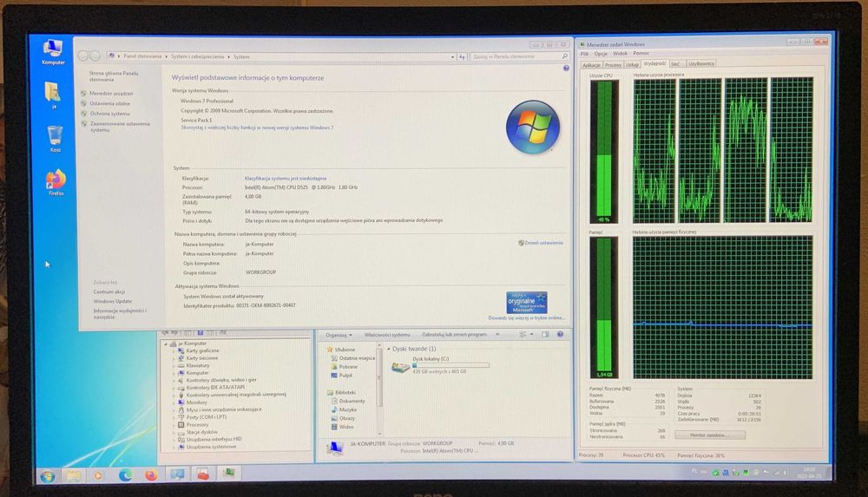Collapse Dyski twarde (1) group
The height and width of the screenshot is (497, 868).
[x=389, y=350]
